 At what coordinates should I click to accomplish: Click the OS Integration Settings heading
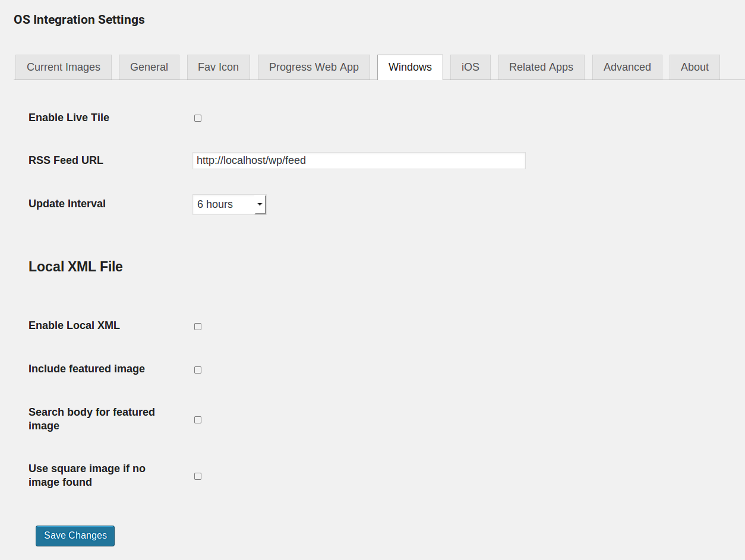[79, 20]
